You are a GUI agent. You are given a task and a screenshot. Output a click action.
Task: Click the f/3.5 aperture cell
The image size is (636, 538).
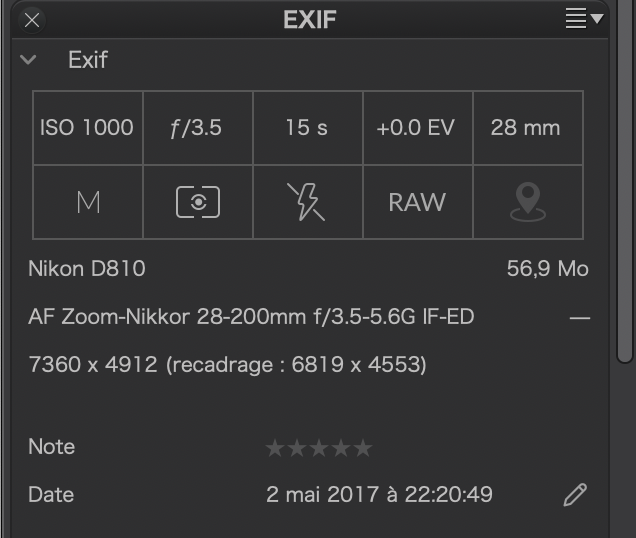tap(197, 128)
